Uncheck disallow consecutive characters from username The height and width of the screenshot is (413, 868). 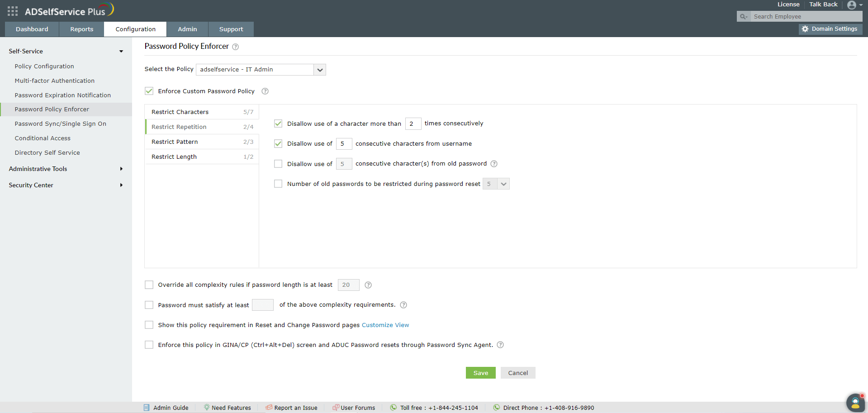[x=278, y=143]
